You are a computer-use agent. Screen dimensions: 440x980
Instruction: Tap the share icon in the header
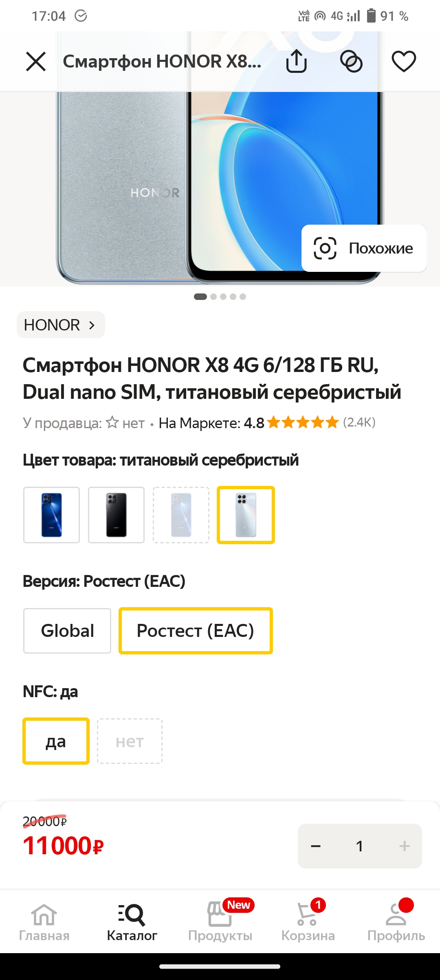pyautogui.click(x=296, y=61)
